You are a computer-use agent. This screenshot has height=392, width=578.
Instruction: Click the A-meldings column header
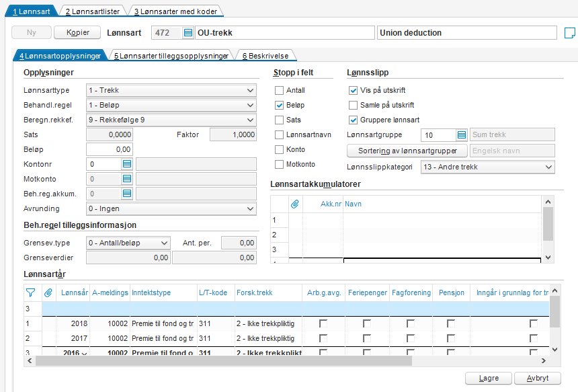[x=110, y=292]
